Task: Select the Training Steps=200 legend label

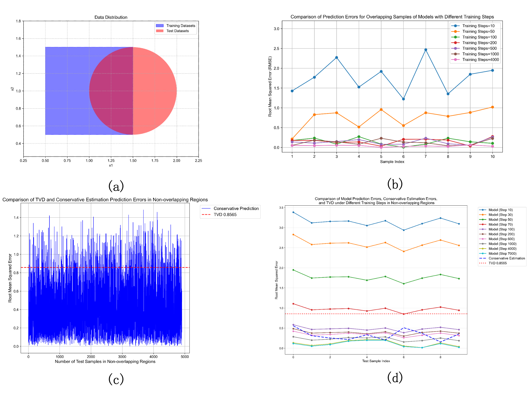Action: 479,43
